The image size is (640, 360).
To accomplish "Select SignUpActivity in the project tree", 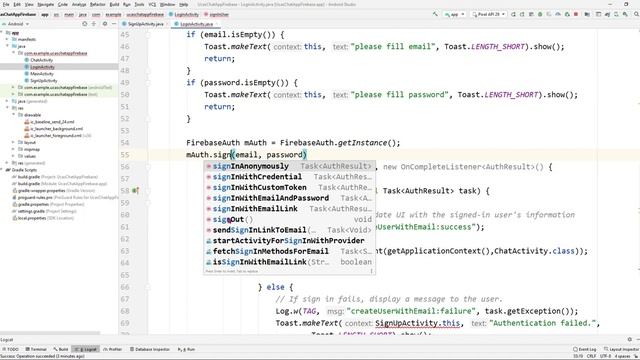I will coord(43,81).
